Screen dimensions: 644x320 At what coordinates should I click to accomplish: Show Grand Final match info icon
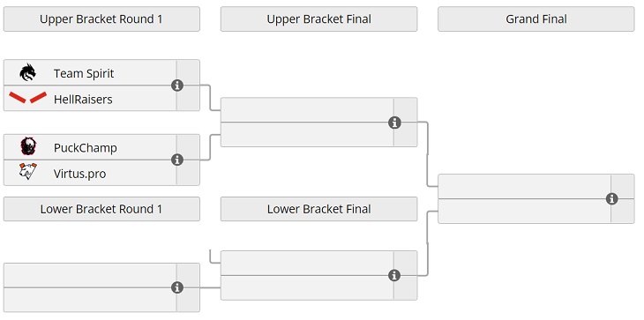pyautogui.click(x=612, y=199)
